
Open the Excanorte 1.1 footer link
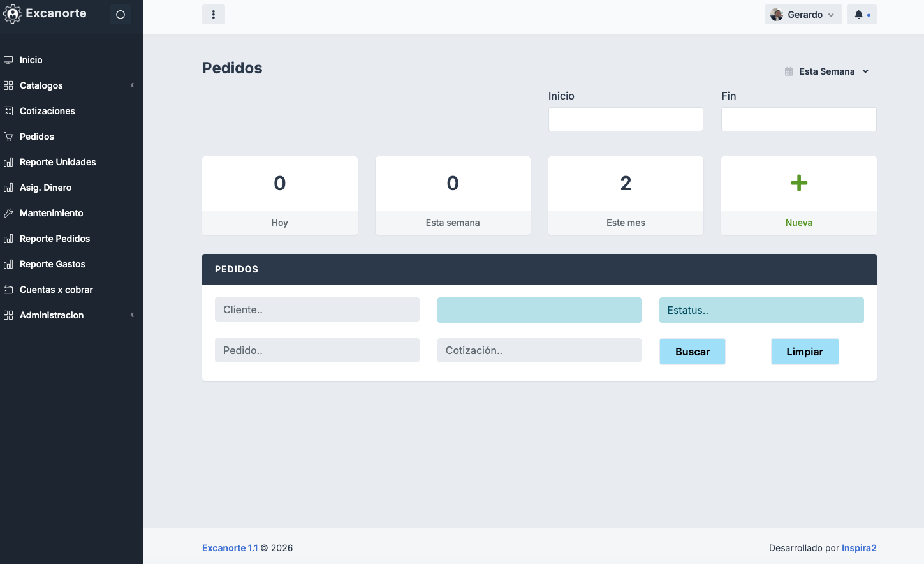230,548
